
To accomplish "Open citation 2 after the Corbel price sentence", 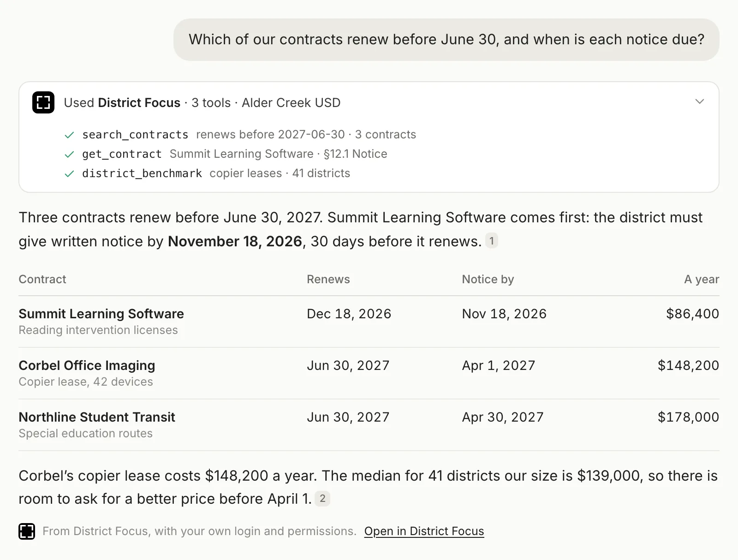I will coord(322,498).
